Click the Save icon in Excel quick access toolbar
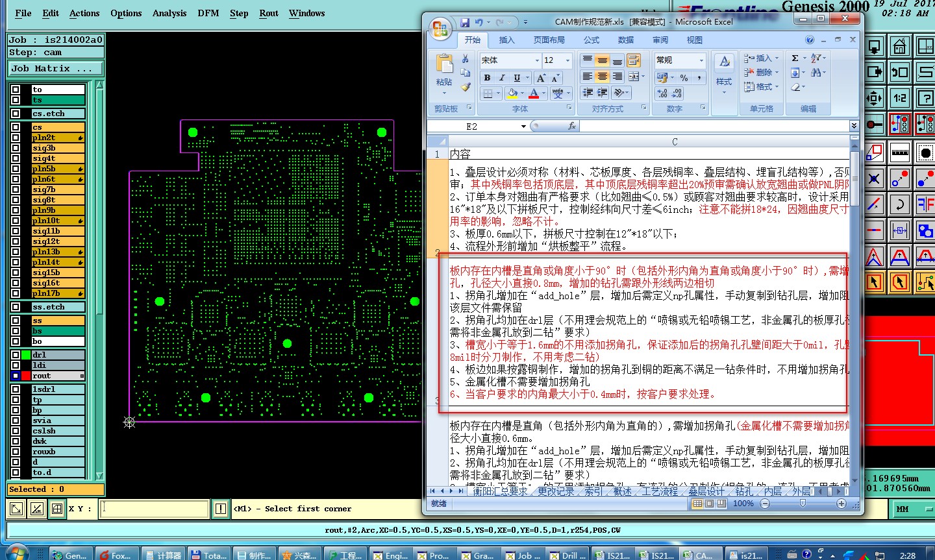Image resolution: width=935 pixels, height=560 pixels. [x=465, y=23]
